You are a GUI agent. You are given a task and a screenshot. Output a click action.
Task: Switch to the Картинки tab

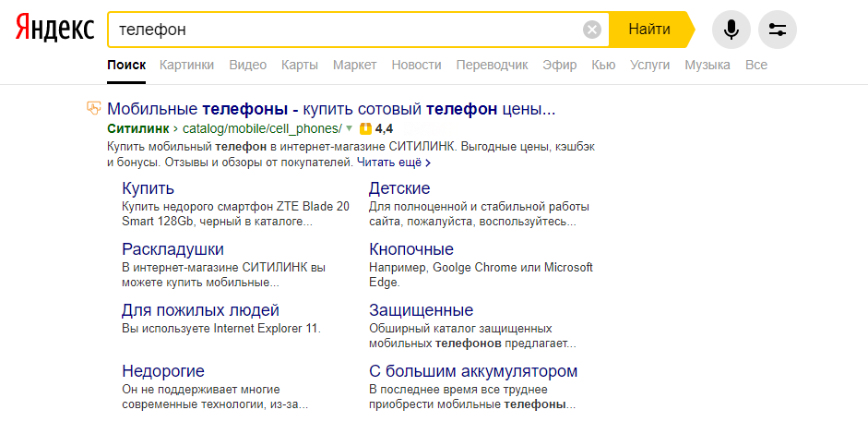pyautogui.click(x=186, y=65)
